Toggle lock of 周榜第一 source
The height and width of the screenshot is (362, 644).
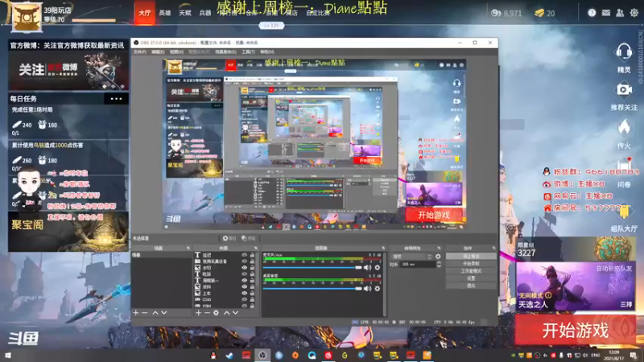pos(252,281)
